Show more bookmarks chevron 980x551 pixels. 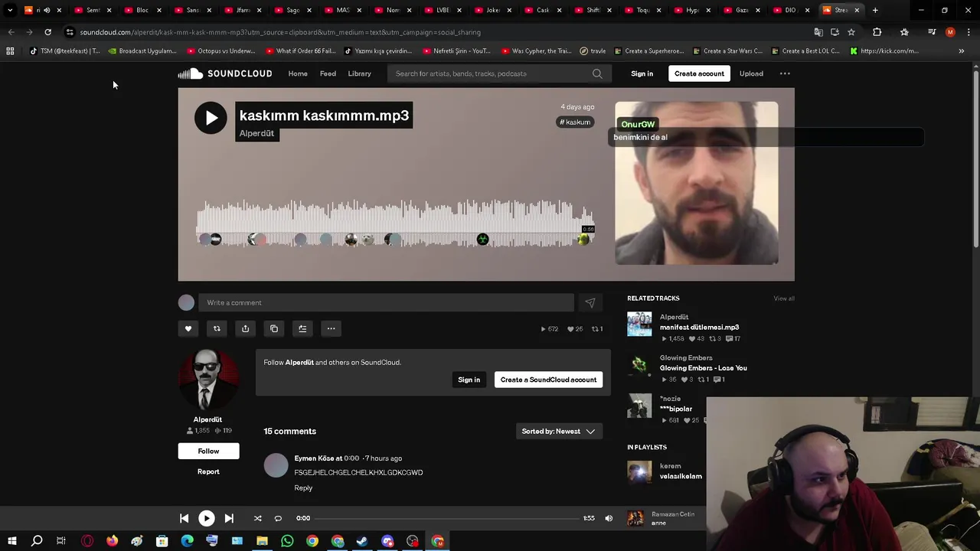961,51
